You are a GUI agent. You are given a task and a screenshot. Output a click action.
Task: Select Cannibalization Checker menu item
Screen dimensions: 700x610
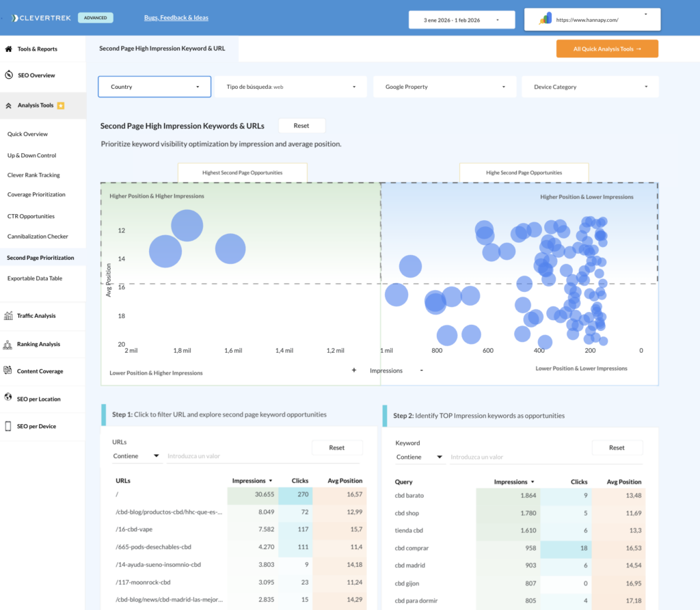38,237
